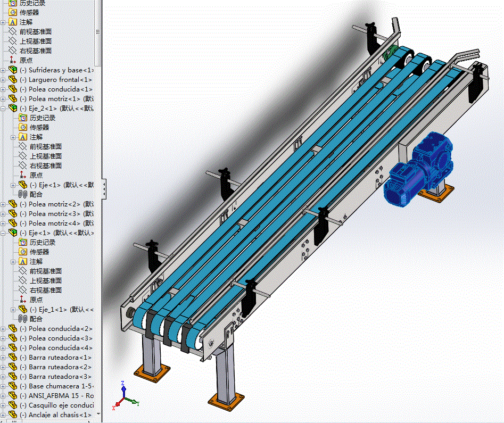Click the Sufrideras y base<1> assembly icon
Screen dimensions: 504x423
[13, 70]
